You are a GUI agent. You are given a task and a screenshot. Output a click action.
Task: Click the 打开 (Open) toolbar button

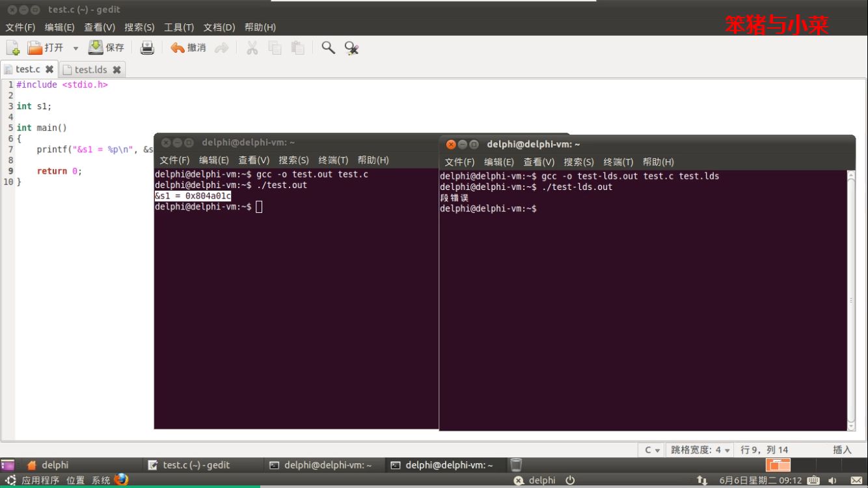[46, 47]
